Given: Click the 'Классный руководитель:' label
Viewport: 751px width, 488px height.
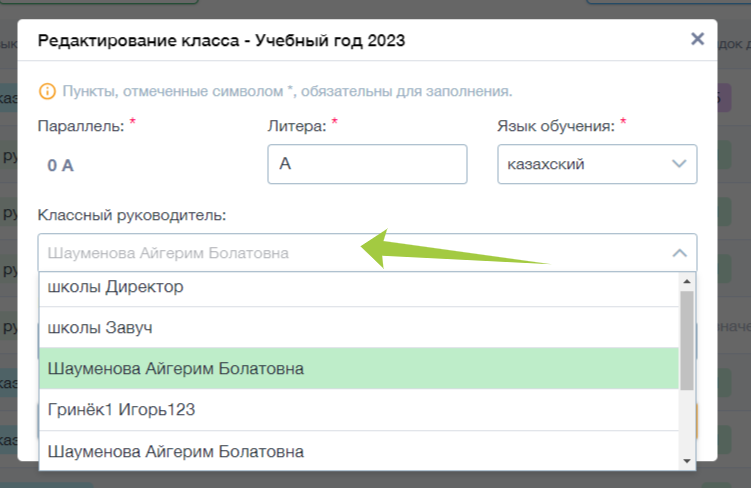Looking at the screenshot, I should pyautogui.click(x=132, y=215).
